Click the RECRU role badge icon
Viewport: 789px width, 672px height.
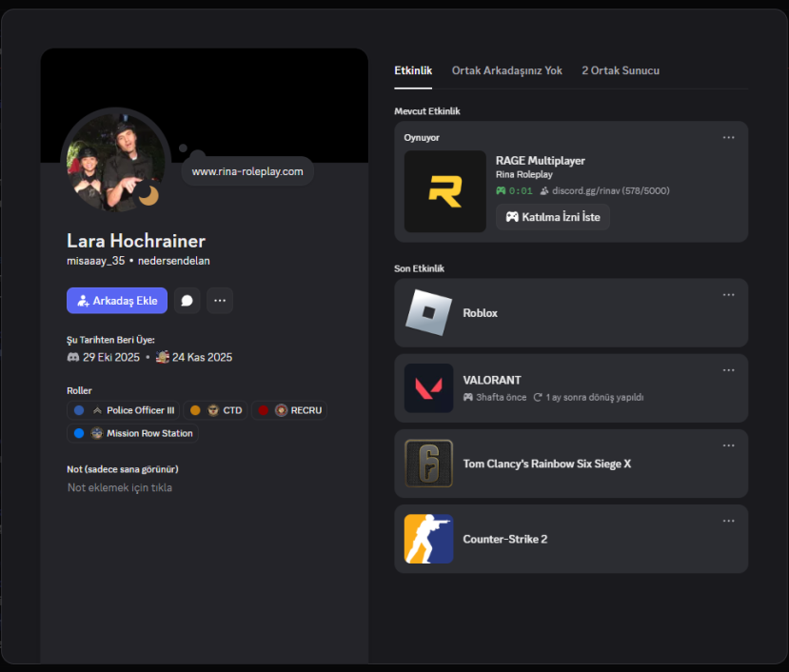[x=282, y=410]
